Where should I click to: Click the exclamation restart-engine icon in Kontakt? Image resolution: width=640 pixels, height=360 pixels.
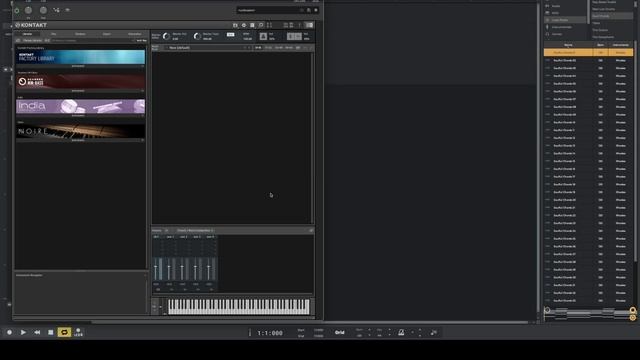tap(300, 25)
